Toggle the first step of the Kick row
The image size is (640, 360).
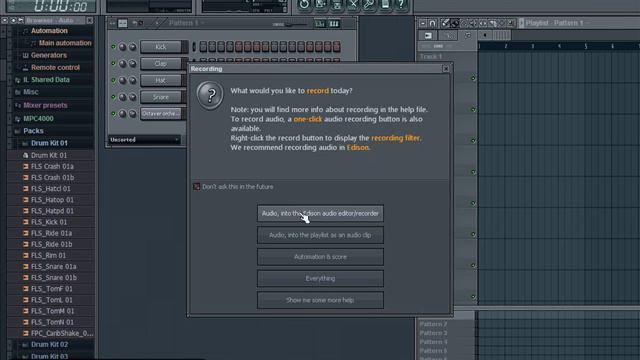pos(203,47)
